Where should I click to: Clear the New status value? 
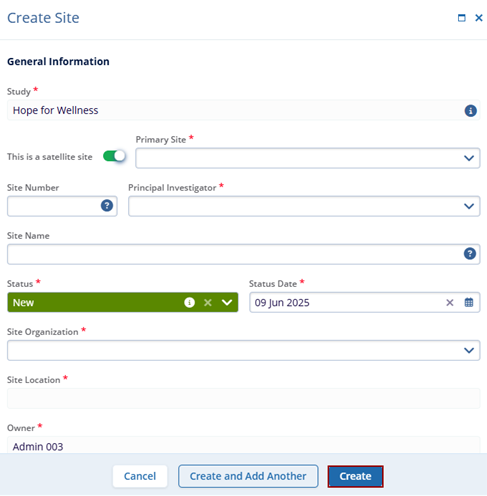(208, 302)
